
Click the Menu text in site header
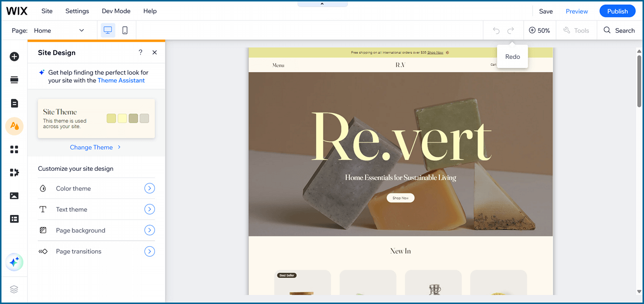278,65
